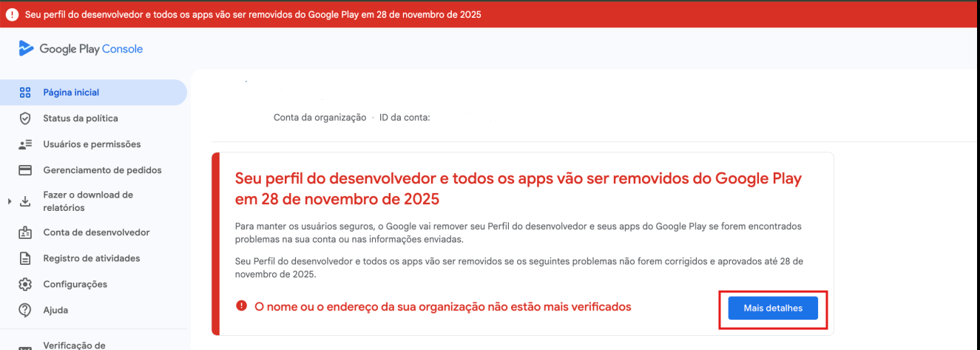Click the unverified organization name or address message
Screen dimensions: 980x350
click(x=442, y=306)
